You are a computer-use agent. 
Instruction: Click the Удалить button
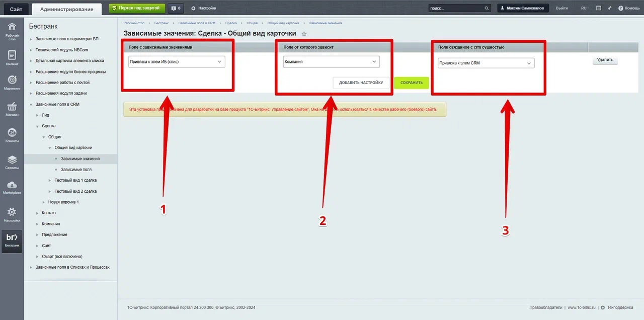coord(605,60)
